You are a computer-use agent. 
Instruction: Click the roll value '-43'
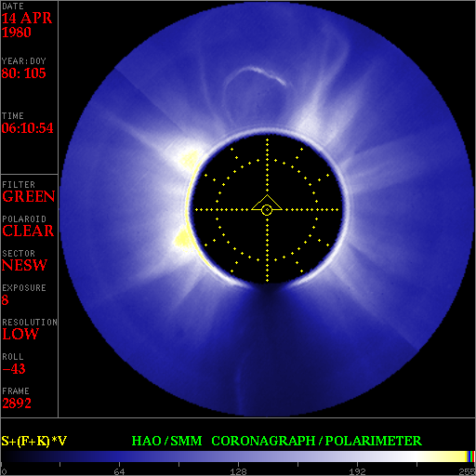pyautogui.click(x=14, y=369)
